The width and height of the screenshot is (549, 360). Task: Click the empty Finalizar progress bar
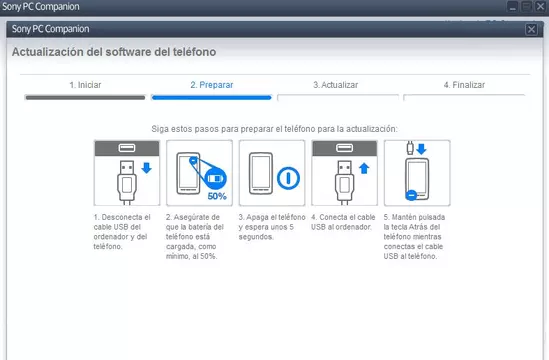click(x=464, y=98)
